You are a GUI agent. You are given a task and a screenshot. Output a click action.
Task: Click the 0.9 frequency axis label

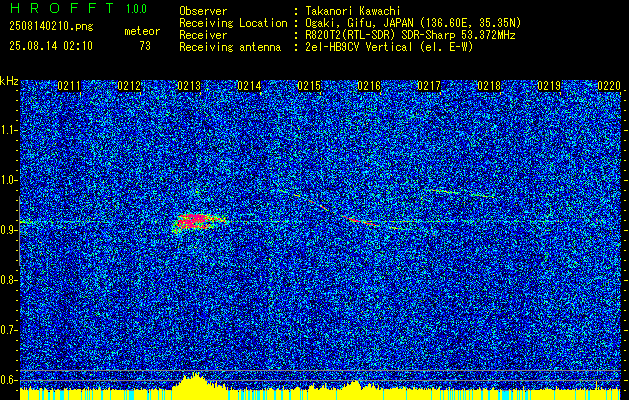pos(8,230)
